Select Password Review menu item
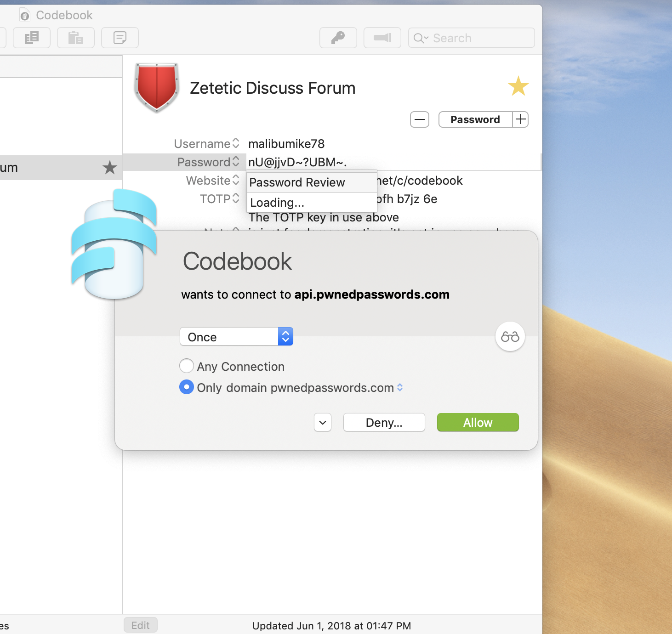 (x=312, y=182)
